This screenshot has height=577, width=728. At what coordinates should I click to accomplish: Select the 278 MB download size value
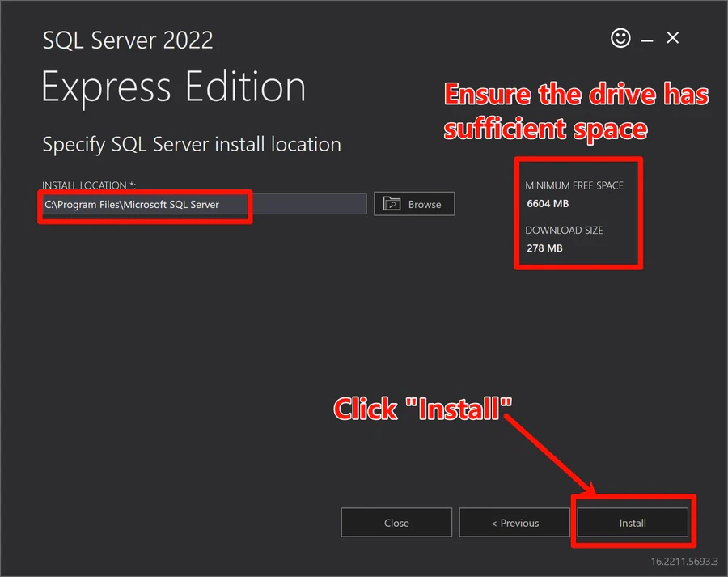click(544, 248)
